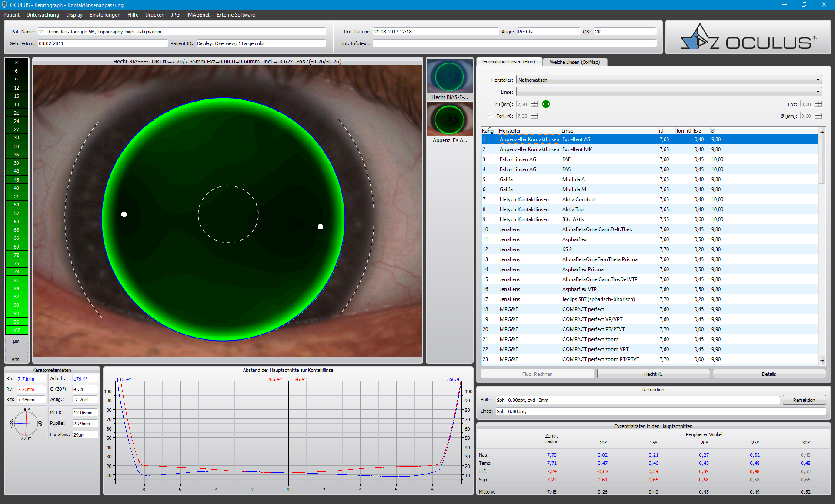Switch to Weiche Linsen (OxiMap) tab
Image resolution: width=835 pixels, height=504 pixels.
coord(574,62)
